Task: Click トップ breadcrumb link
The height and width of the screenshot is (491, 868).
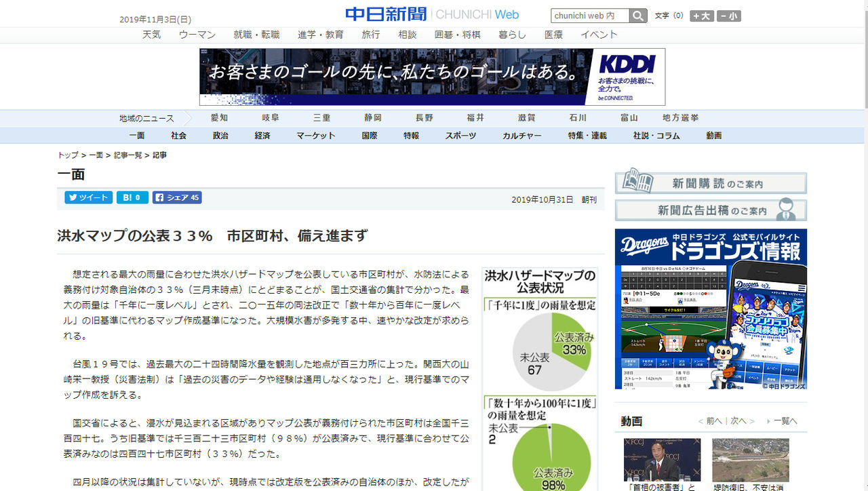Action: point(68,155)
